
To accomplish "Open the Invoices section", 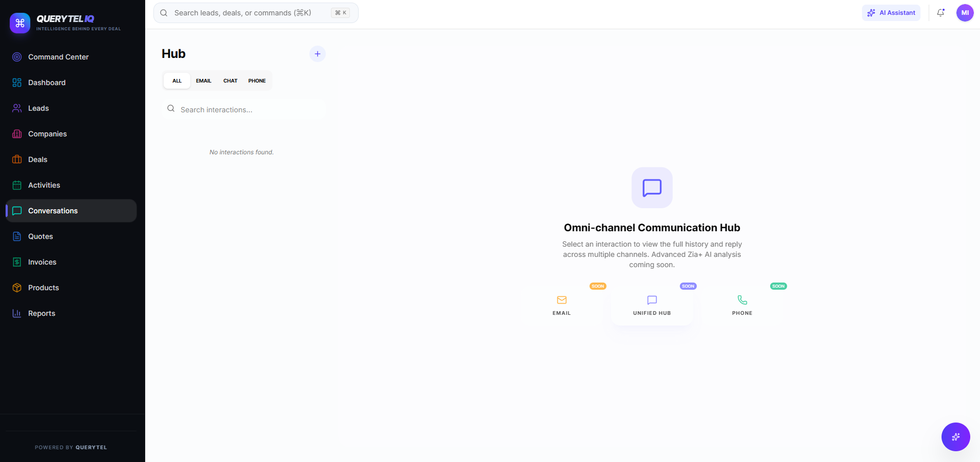I will 42,262.
